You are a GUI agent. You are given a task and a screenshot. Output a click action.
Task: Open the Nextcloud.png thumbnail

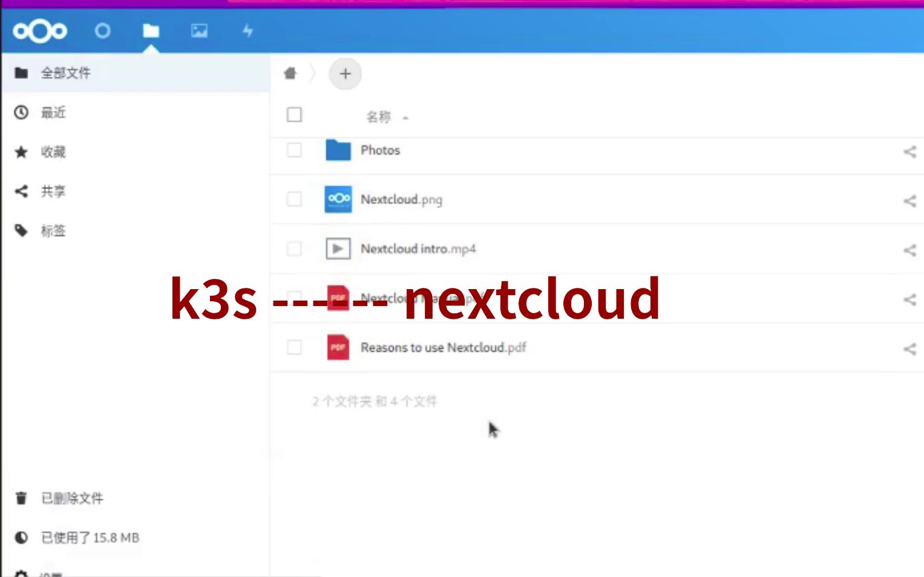point(338,199)
